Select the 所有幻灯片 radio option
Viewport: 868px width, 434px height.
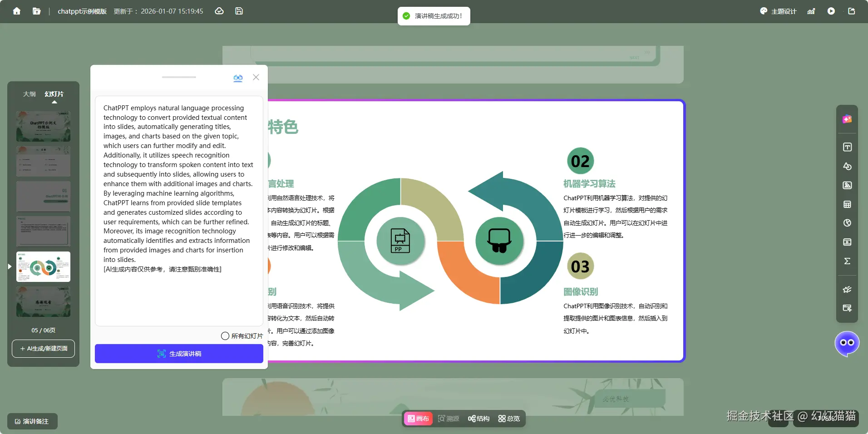coord(225,336)
